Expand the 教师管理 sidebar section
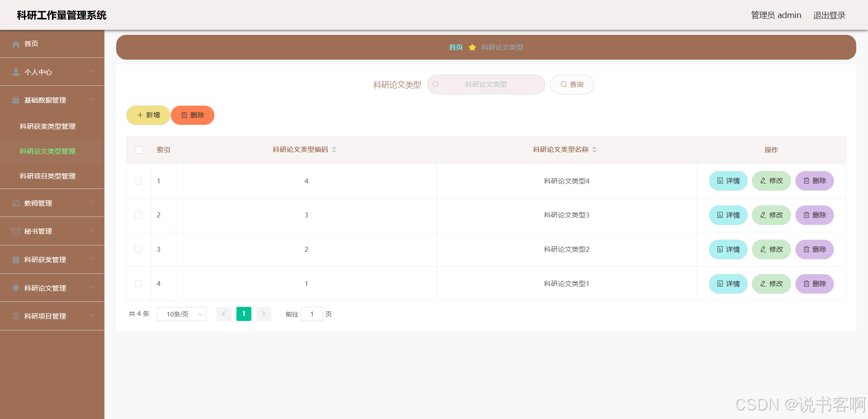868x419 pixels. coord(52,203)
